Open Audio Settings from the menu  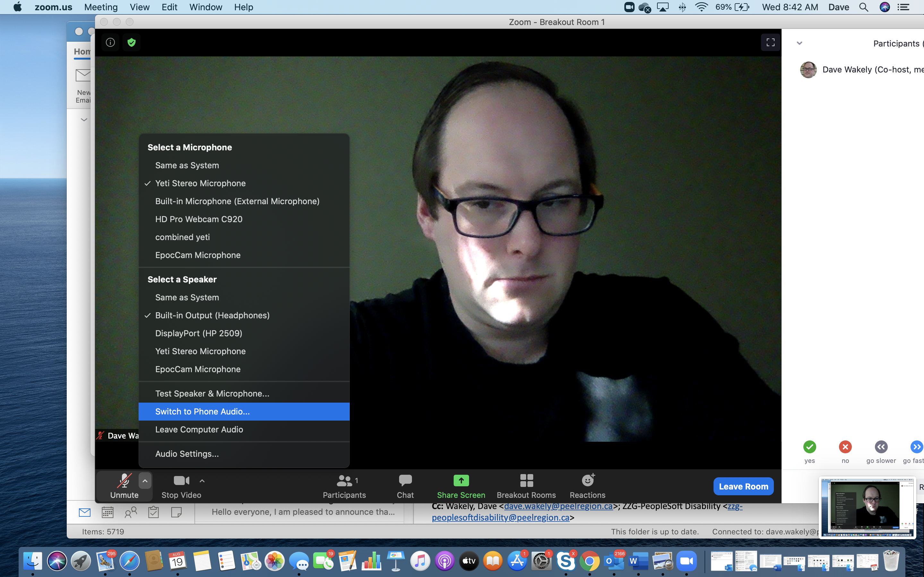[x=187, y=454]
